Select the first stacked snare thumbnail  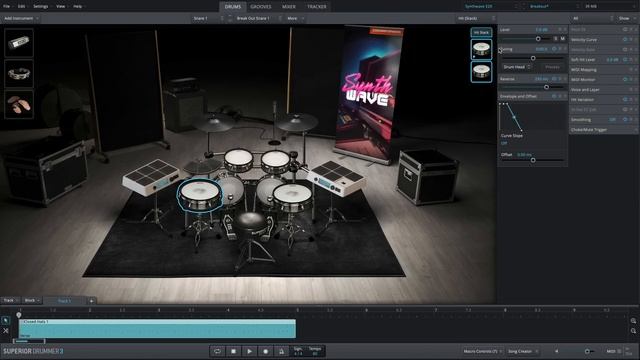coord(481,49)
